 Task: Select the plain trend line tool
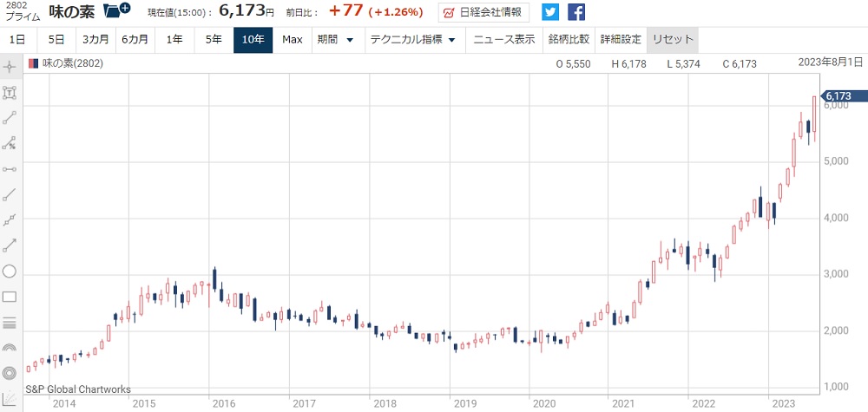point(10,194)
